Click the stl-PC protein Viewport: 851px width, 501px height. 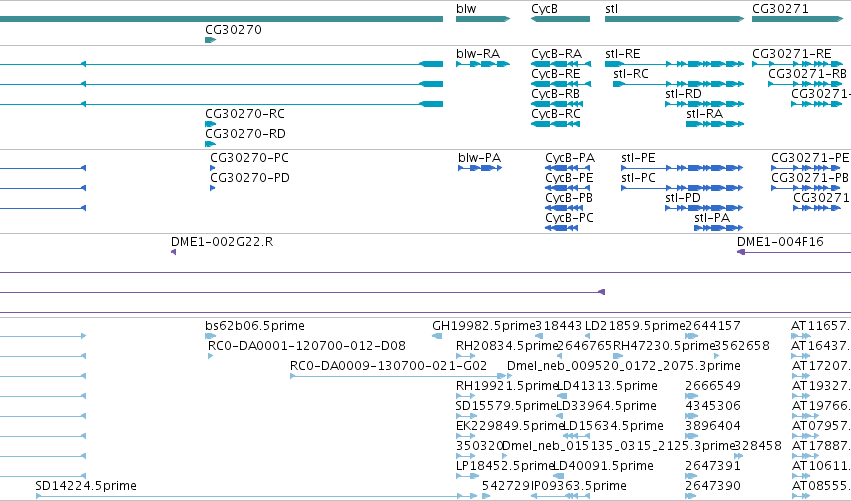682,188
